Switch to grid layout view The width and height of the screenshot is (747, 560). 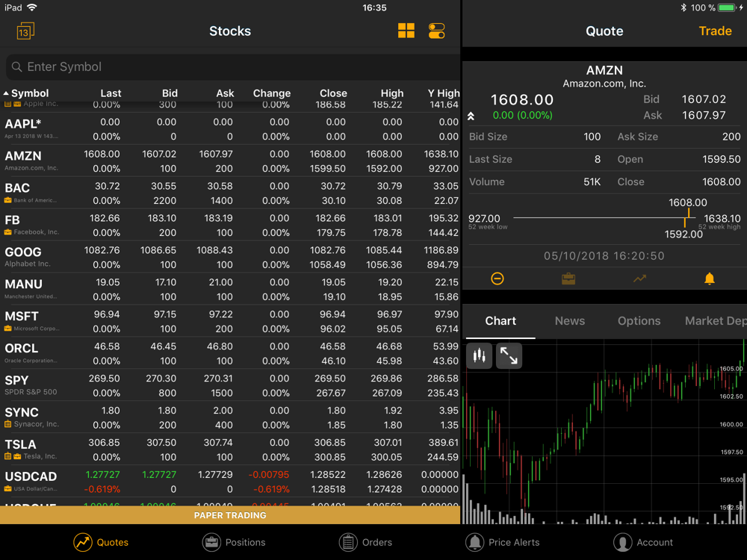[406, 31]
